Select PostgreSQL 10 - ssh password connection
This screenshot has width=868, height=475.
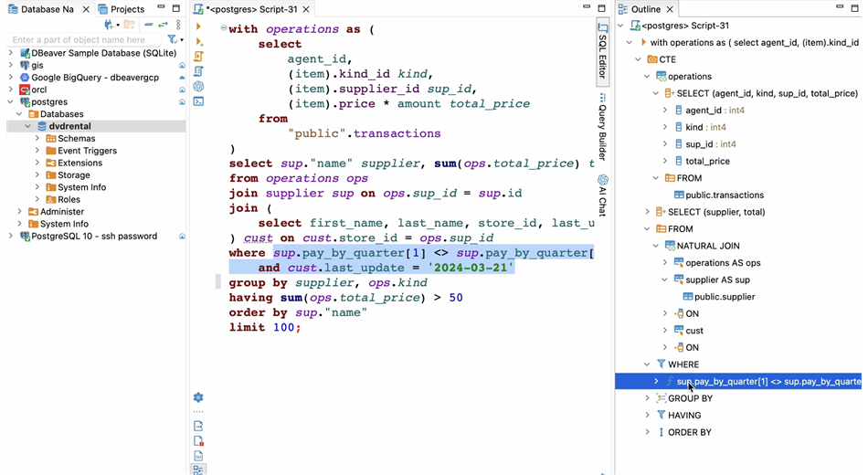[94, 236]
